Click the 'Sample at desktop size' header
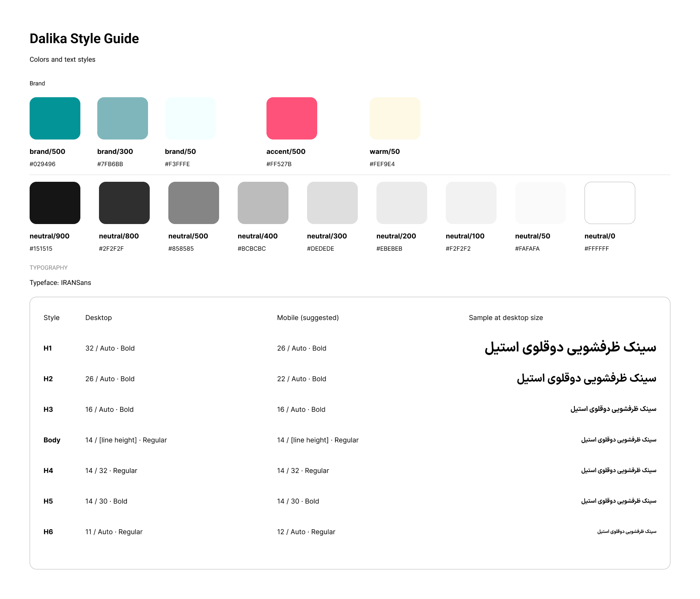 click(x=506, y=318)
